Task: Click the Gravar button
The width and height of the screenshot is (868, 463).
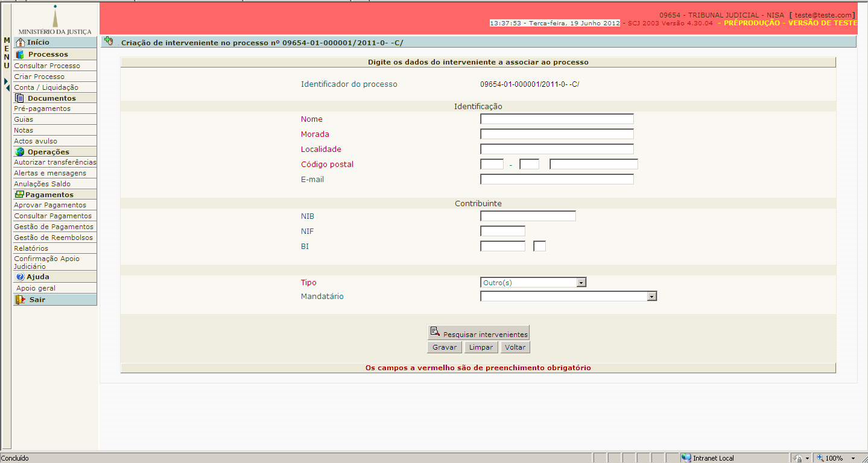Action: point(445,347)
